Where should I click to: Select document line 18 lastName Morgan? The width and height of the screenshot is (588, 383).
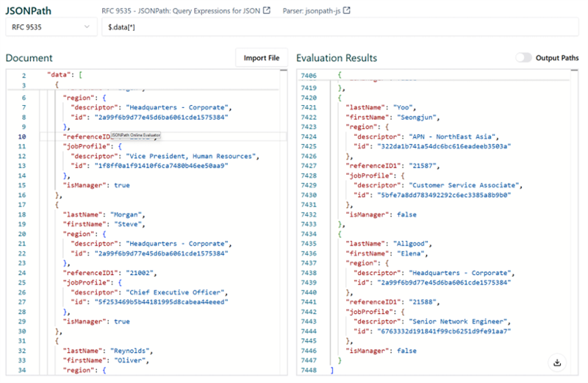[104, 215]
